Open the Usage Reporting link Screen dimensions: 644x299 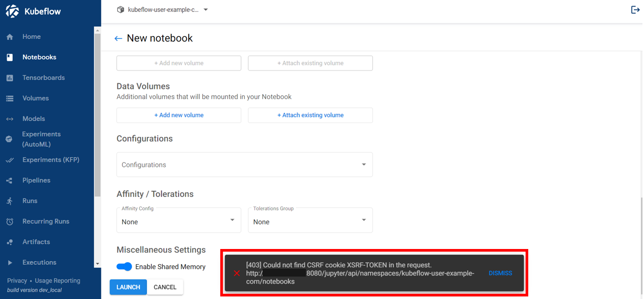coord(58,281)
